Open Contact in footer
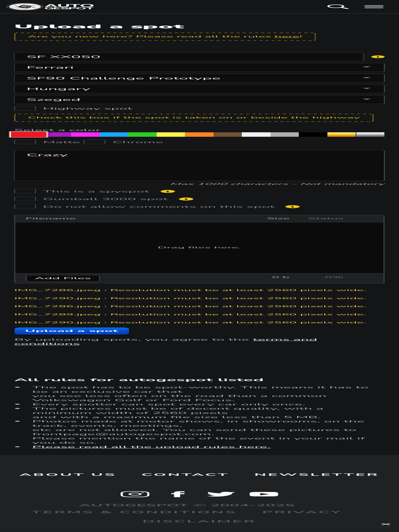 pyautogui.click(x=184, y=474)
